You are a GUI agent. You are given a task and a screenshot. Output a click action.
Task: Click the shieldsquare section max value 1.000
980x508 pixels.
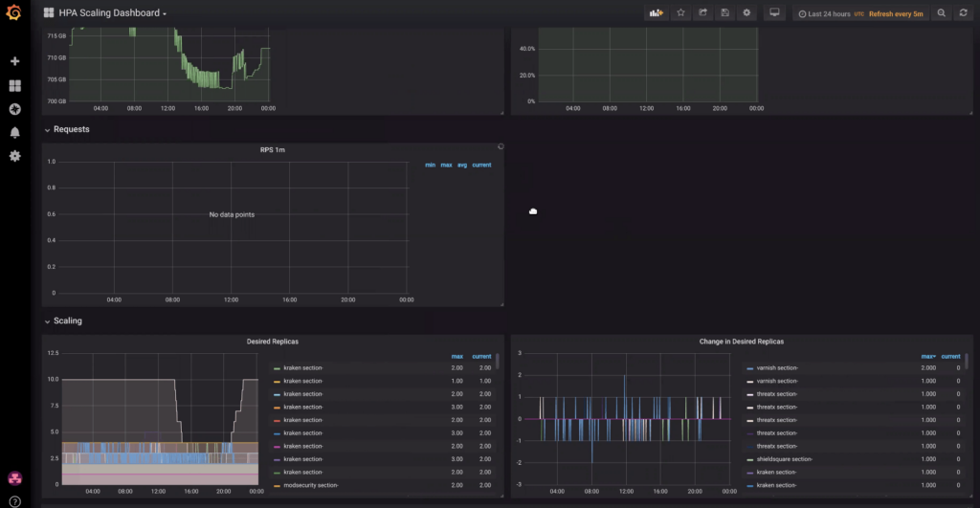[928, 459]
